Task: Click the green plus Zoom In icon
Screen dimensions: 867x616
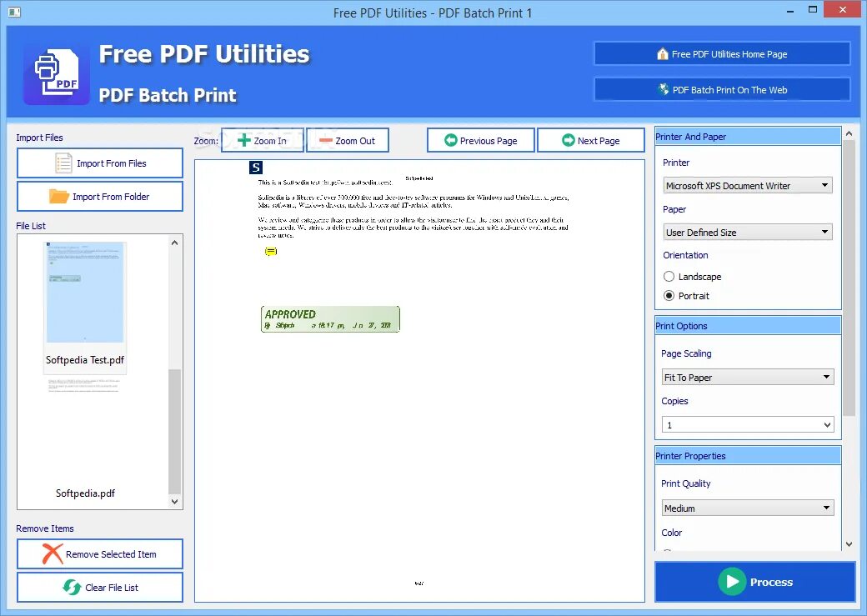Action: [x=243, y=140]
